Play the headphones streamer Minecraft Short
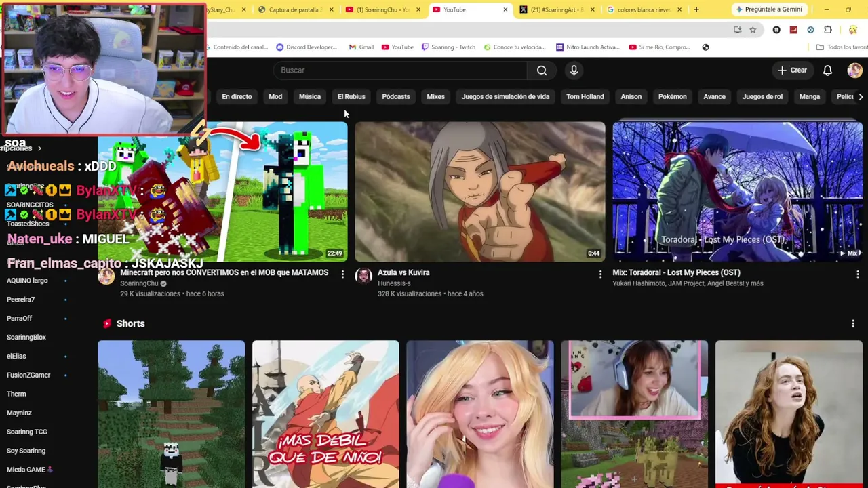The height and width of the screenshot is (488, 868). click(x=634, y=414)
